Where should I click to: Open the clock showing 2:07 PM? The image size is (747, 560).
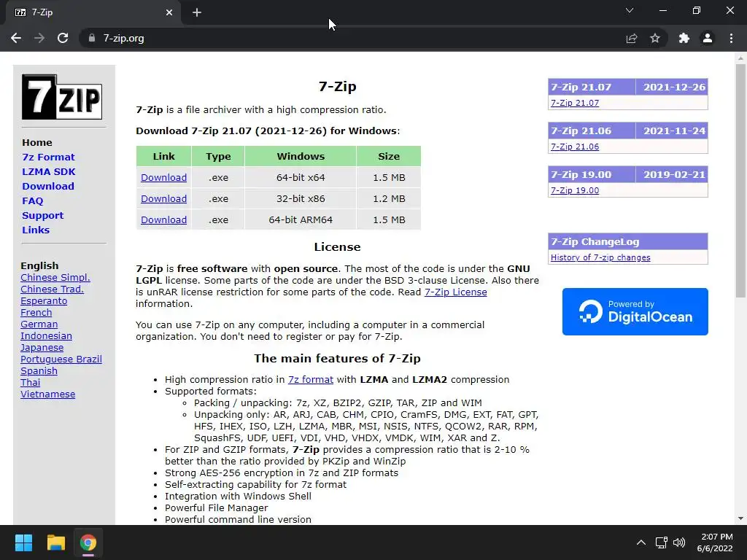(715, 542)
